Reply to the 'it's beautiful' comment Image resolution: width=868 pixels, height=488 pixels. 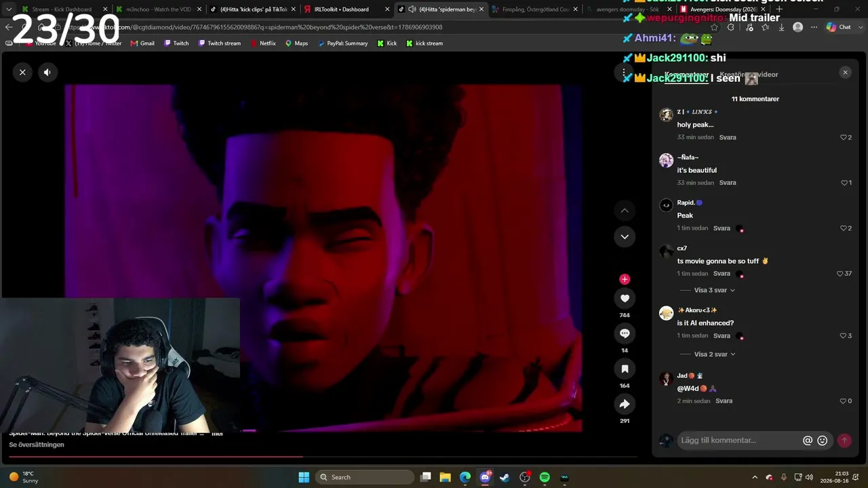(x=728, y=182)
